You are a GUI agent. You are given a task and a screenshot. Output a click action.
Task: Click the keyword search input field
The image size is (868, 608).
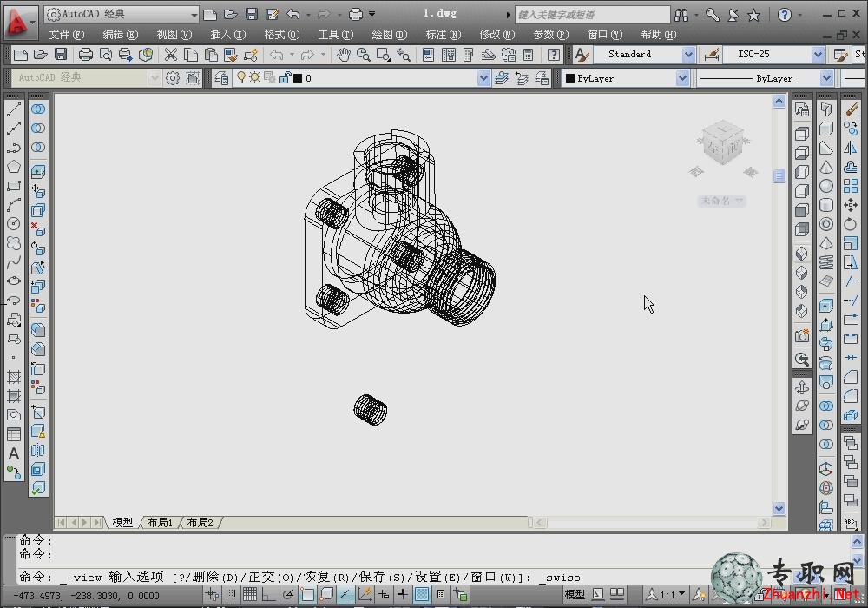pos(592,15)
